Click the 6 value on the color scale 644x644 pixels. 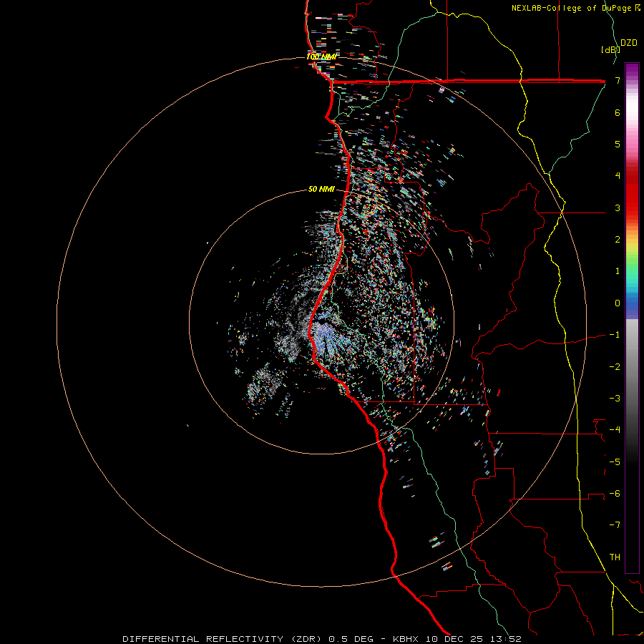pos(618,112)
